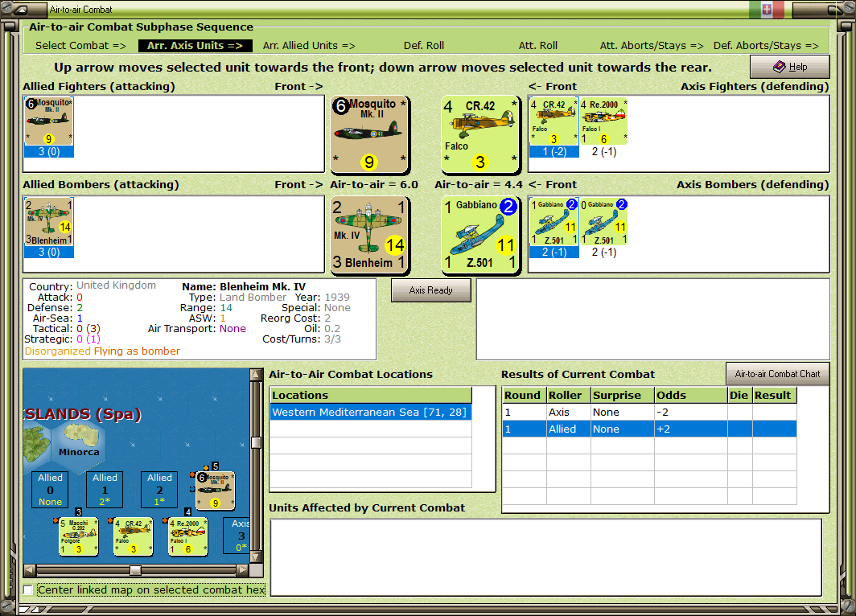Click the Allied 2 1* sea box on map
This screenshot has width=856, height=616.
click(159, 490)
